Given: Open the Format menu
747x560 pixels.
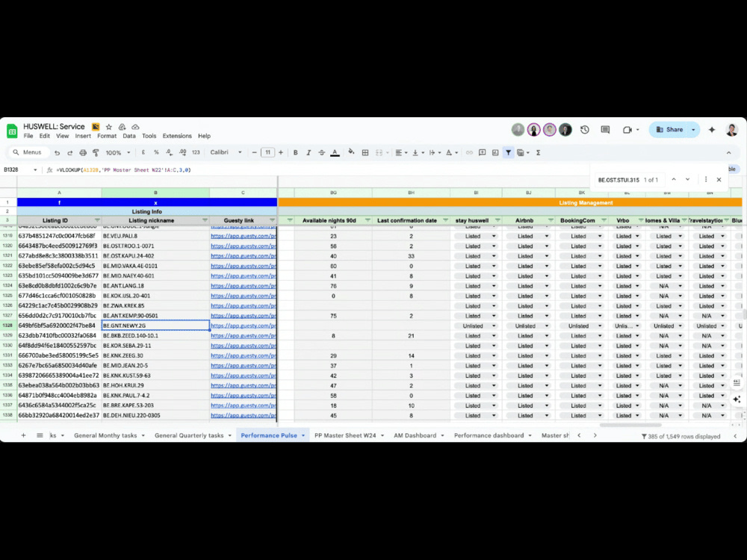Looking at the screenshot, I should [x=107, y=136].
